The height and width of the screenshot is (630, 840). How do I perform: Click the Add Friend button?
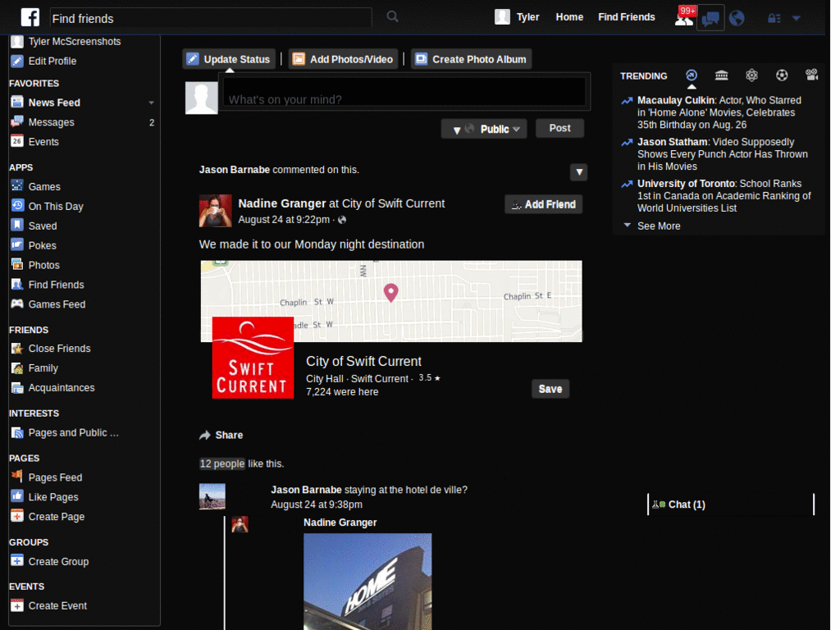click(x=543, y=204)
